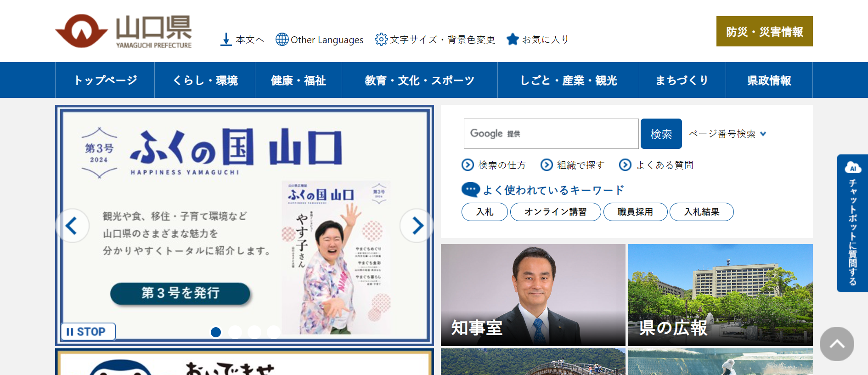Screen dimensions: 868x375
Task: Click the circled arrow icon beside よくある質問
Action: click(625, 165)
